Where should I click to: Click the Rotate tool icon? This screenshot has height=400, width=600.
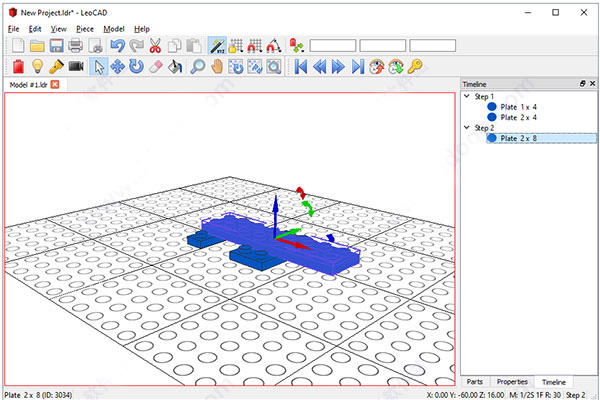[x=135, y=67]
